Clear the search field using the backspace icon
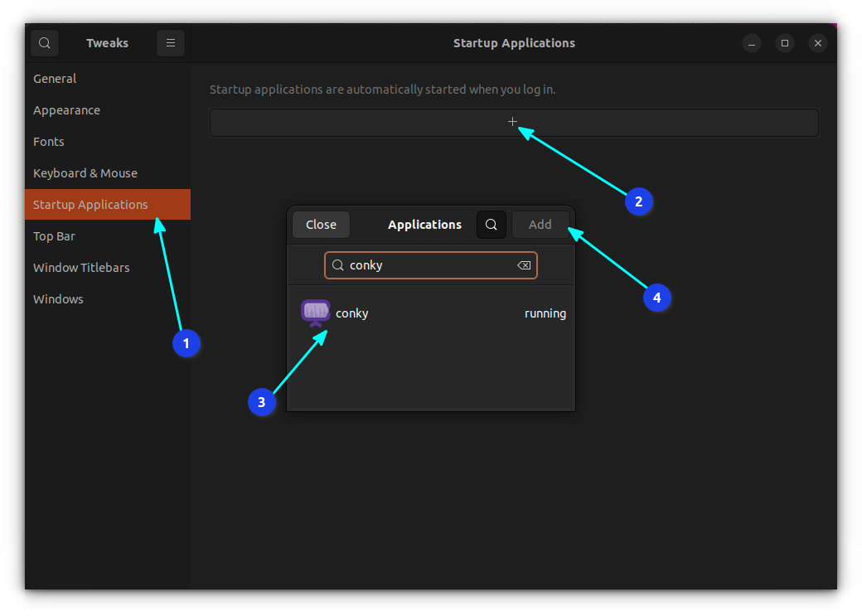Screen dimensions: 862x616 524,264
